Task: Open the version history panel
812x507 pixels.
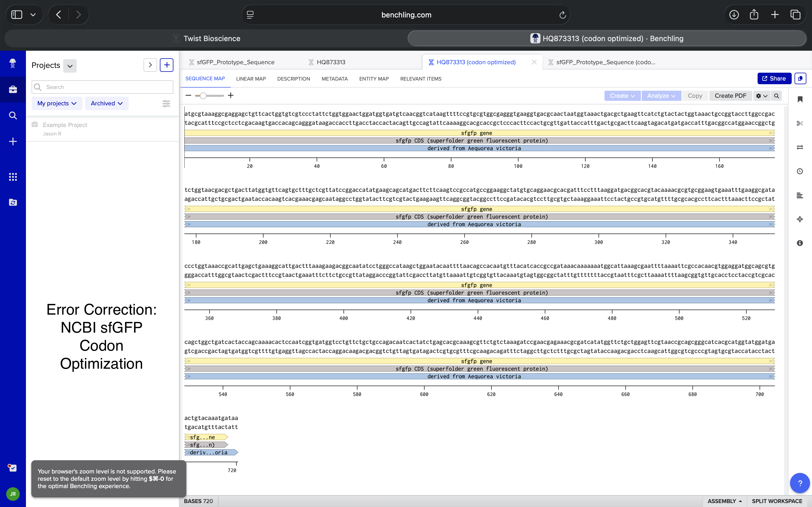Action: [x=800, y=171]
